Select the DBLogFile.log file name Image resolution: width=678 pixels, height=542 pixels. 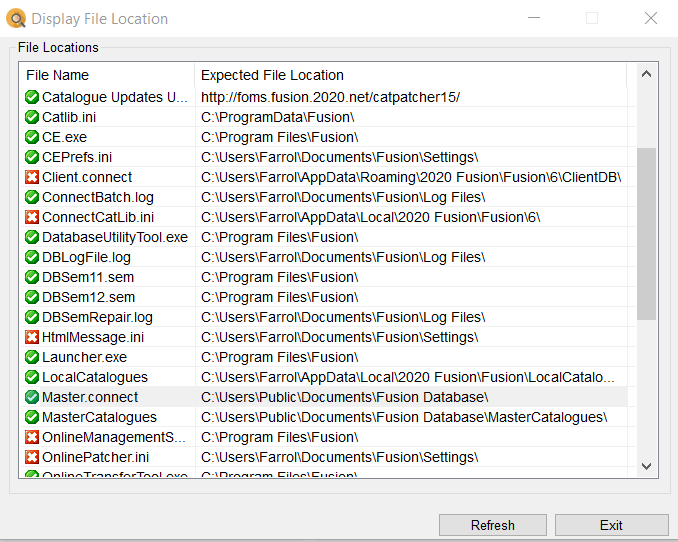(x=86, y=257)
